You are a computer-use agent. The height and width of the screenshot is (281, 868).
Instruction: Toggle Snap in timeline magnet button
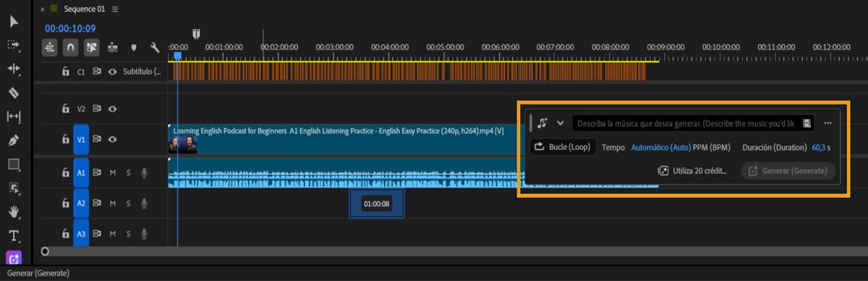click(70, 47)
